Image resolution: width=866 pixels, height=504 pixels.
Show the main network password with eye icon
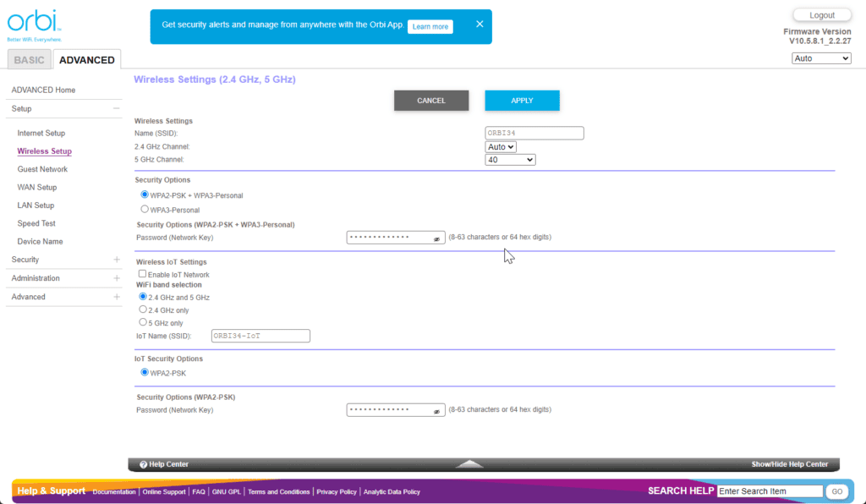click(437, 238)
